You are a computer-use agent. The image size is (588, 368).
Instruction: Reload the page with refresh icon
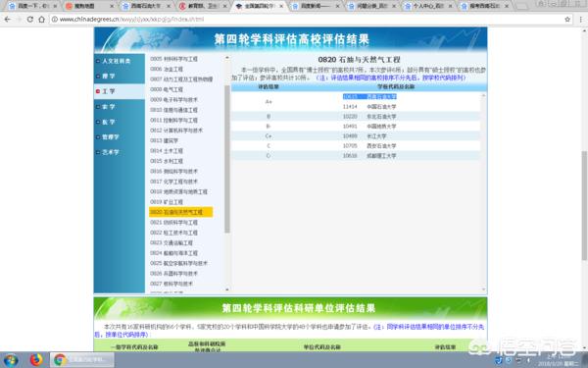tap(30, 20)
